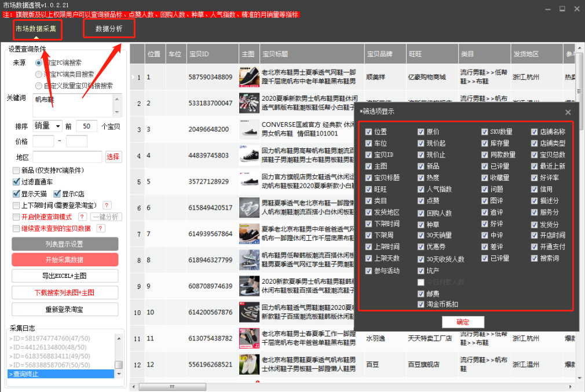Enable the 新品 checkbox
Viewport: 585px width, 392px height.
[x=16, y=170]
